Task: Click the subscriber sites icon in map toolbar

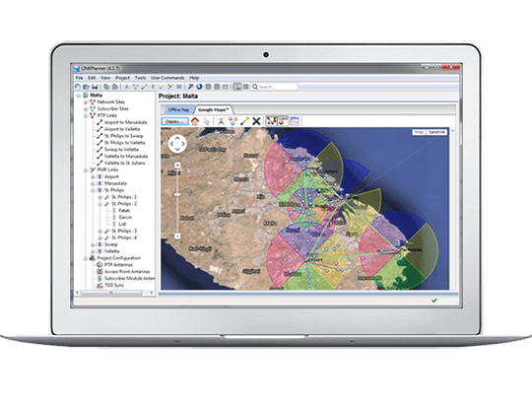Action: (233, 121)
